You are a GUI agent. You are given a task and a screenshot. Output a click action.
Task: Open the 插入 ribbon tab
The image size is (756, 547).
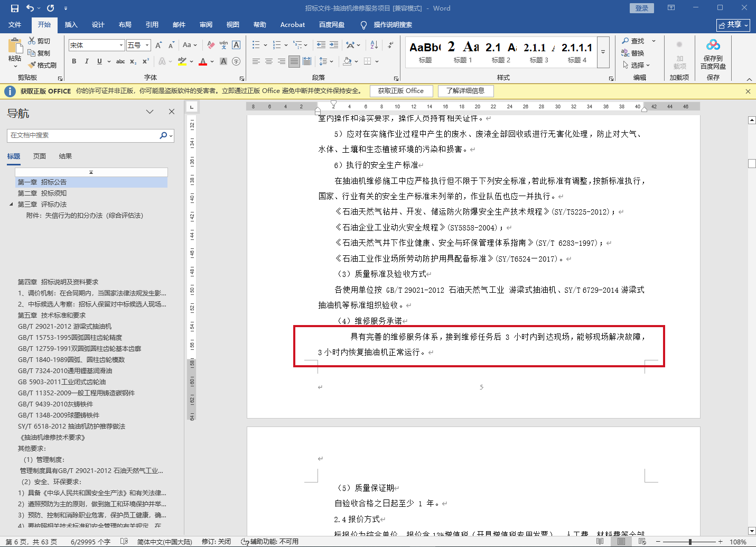71,25
